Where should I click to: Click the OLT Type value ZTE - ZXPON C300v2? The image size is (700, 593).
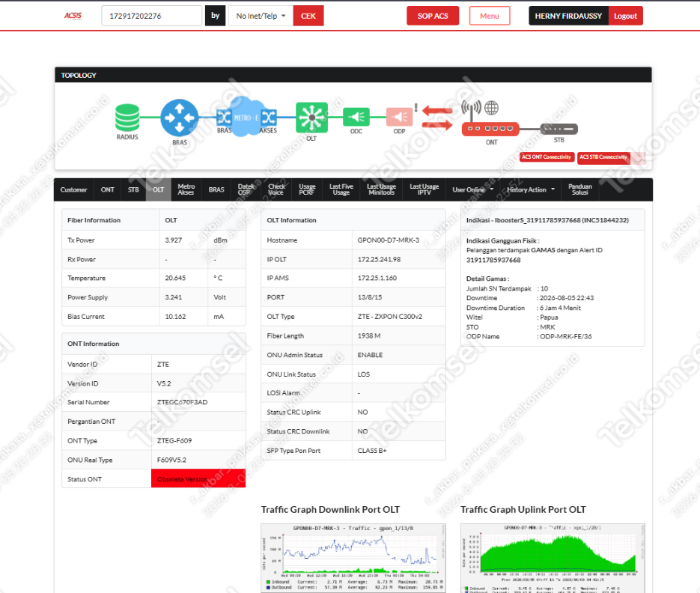pos(390,317)
